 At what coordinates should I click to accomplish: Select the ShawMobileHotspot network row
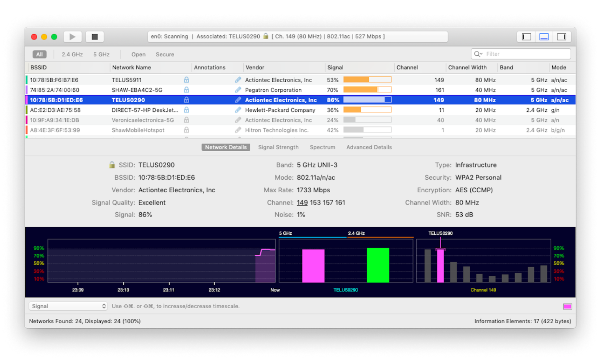(x=300, y=130)
